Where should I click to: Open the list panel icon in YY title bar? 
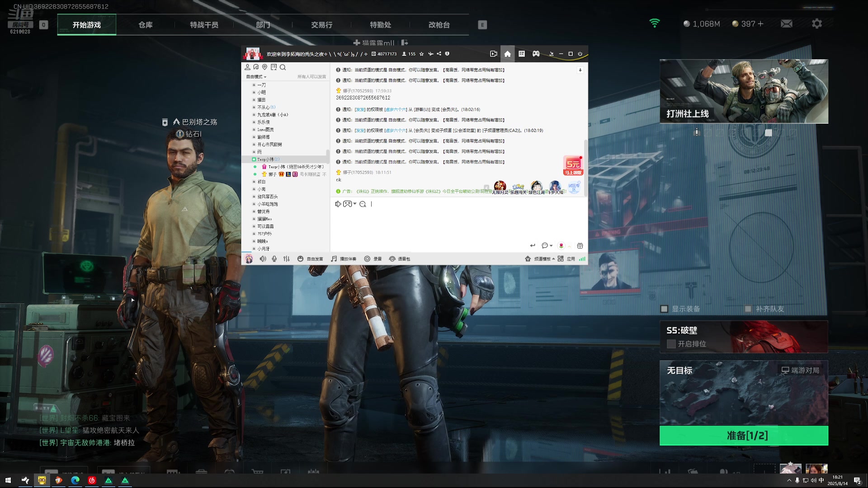coord(522,54)
